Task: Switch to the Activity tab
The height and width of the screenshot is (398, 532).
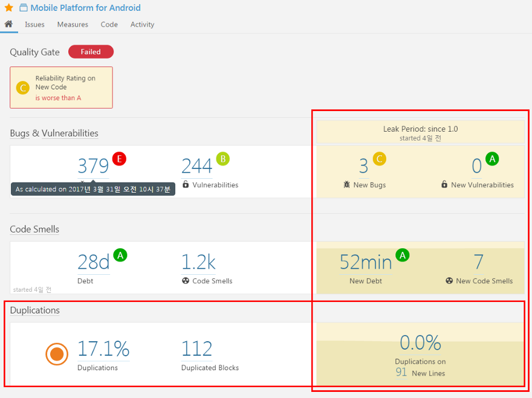Action: pyautogui.click(x=143, y=24)
